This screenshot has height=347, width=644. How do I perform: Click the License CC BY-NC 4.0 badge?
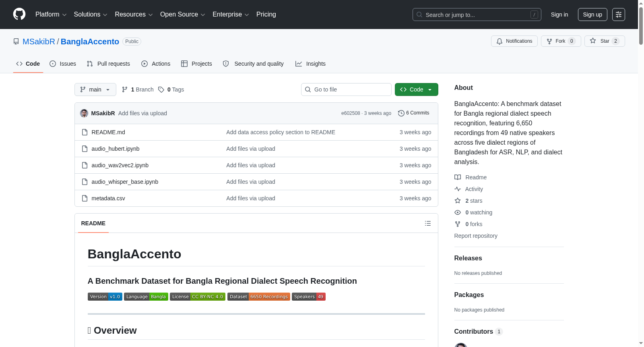coord(198,297)
